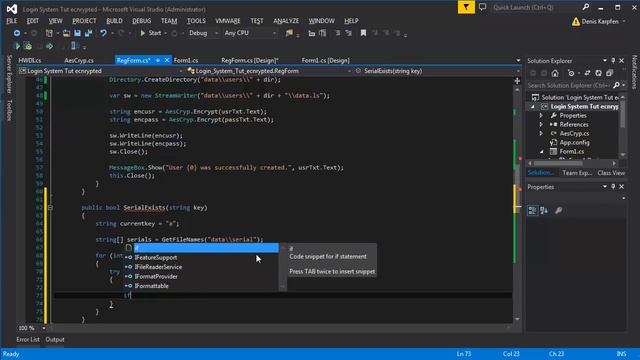640x360 pixels.
Task: Click the Solution Explorer Sync with Active Document icon
Action: coord(587,73)
